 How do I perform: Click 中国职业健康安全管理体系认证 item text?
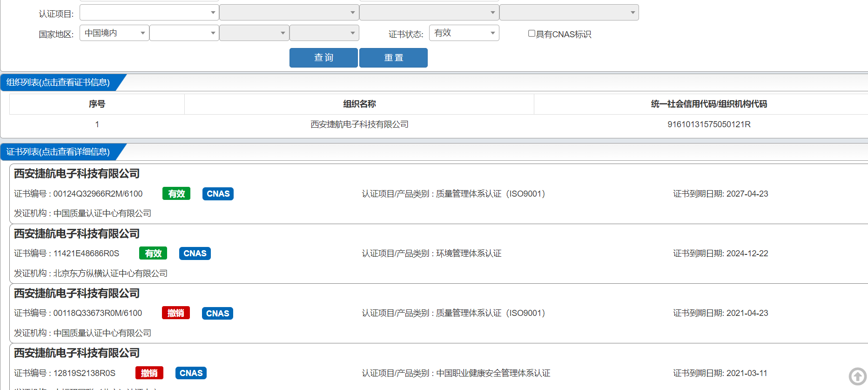click(493, 373)
